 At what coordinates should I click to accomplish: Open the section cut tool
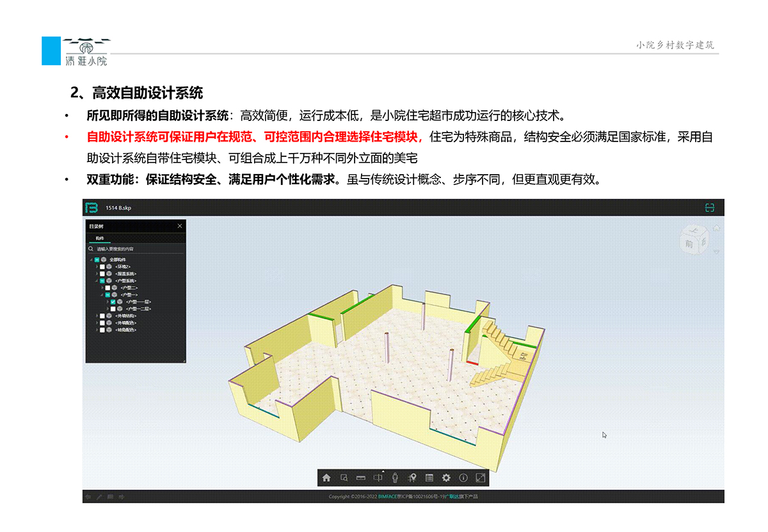(x=378, y=478)
